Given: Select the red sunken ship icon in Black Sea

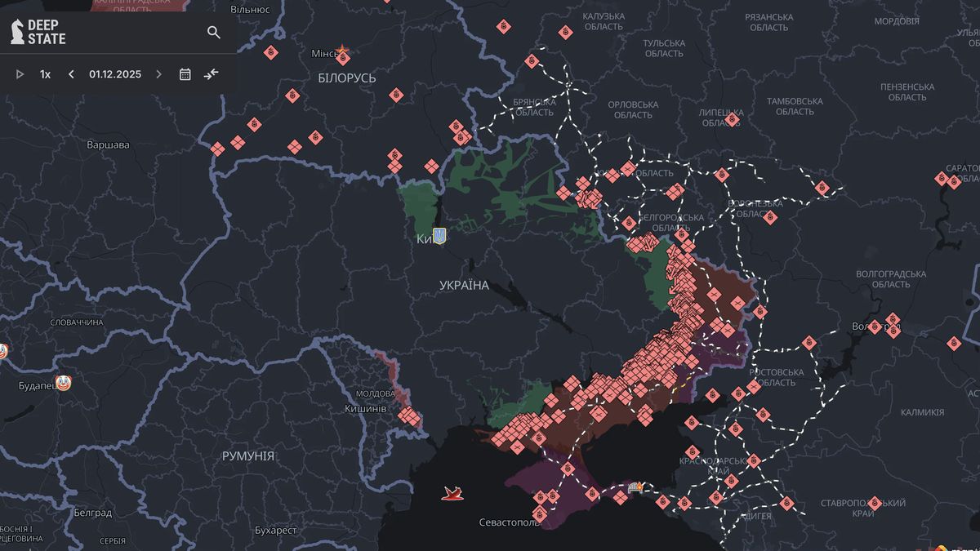Looking at the screenshot, I should coord(452,493).
